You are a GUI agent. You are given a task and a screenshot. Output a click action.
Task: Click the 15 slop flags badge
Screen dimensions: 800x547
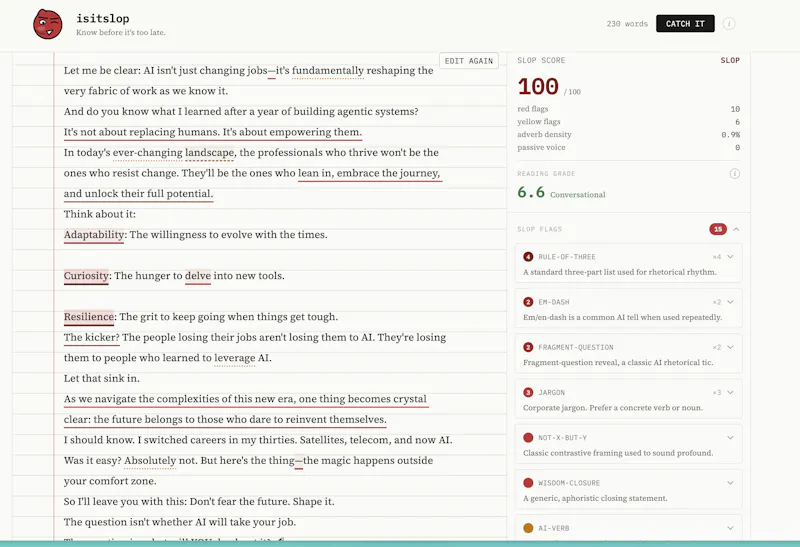pos(718,229)
